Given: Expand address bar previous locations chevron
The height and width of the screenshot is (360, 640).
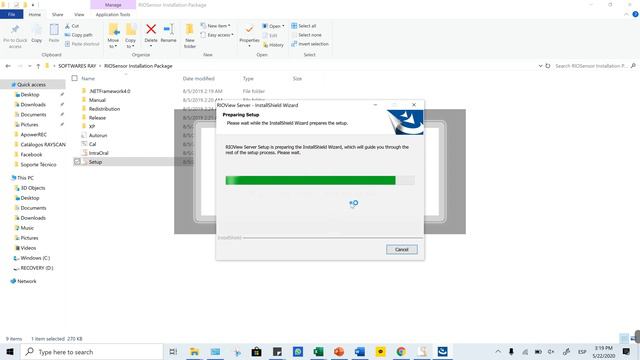Looking at the screenshot, I should [540, 66].
